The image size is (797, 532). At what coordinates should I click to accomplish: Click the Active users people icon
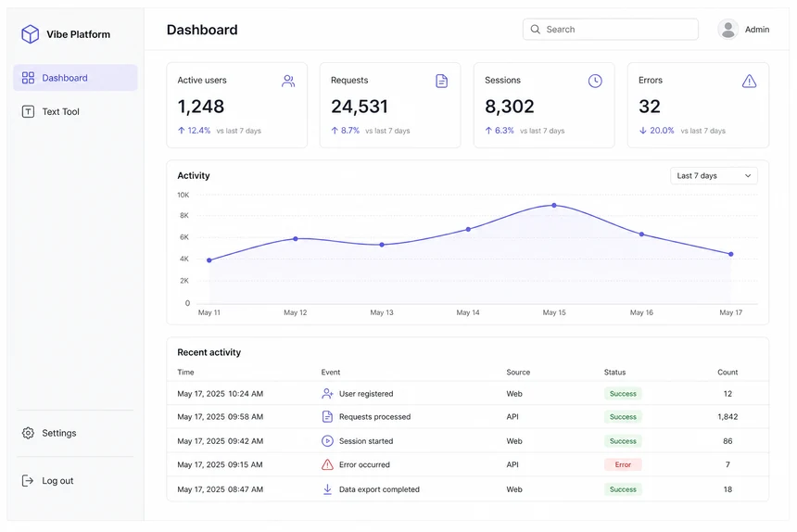(x=288, y=81)
